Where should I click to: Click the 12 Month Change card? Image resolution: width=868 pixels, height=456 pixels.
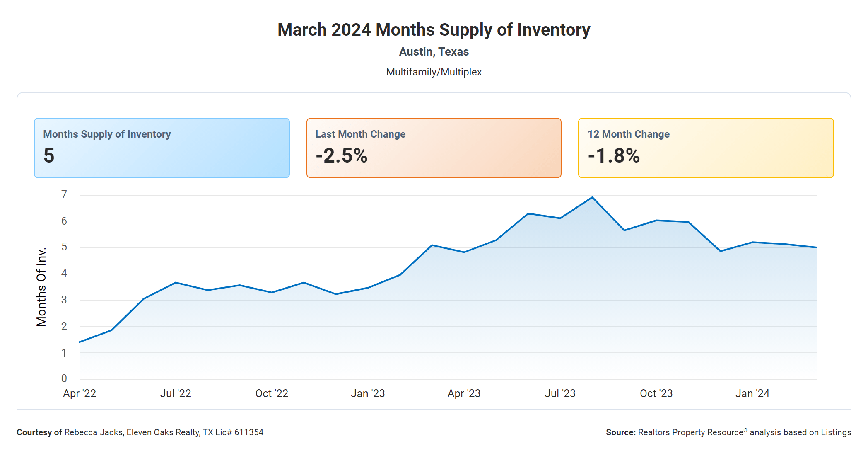point(706,148)
